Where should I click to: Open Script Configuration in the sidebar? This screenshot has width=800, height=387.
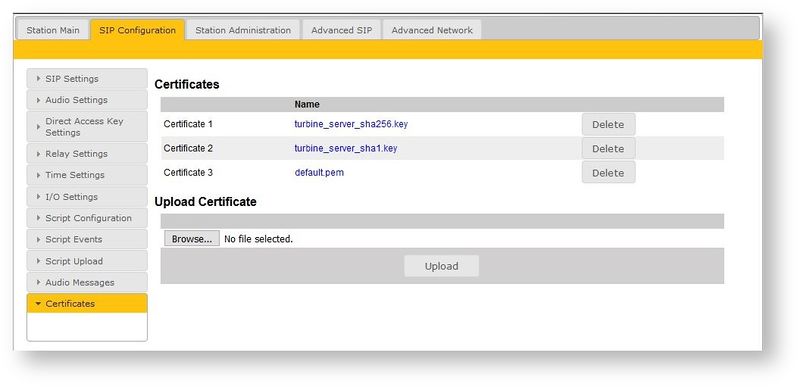pos(87,218)
